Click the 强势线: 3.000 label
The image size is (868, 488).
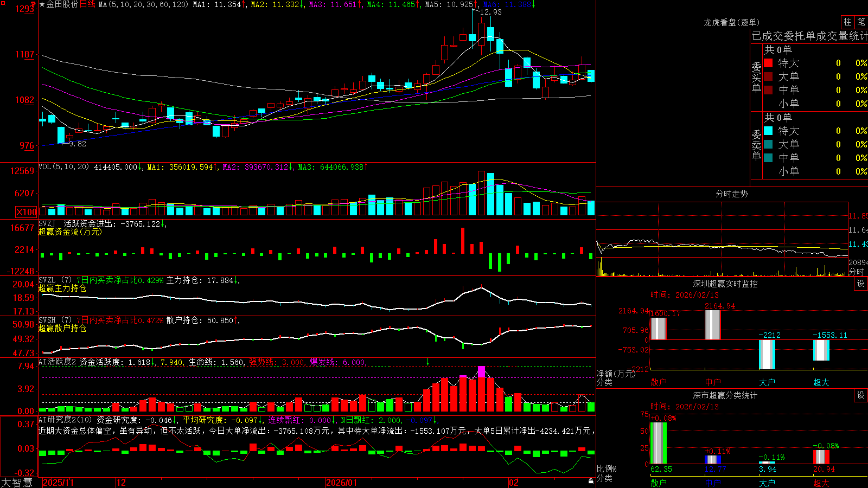tap(277, 362)
